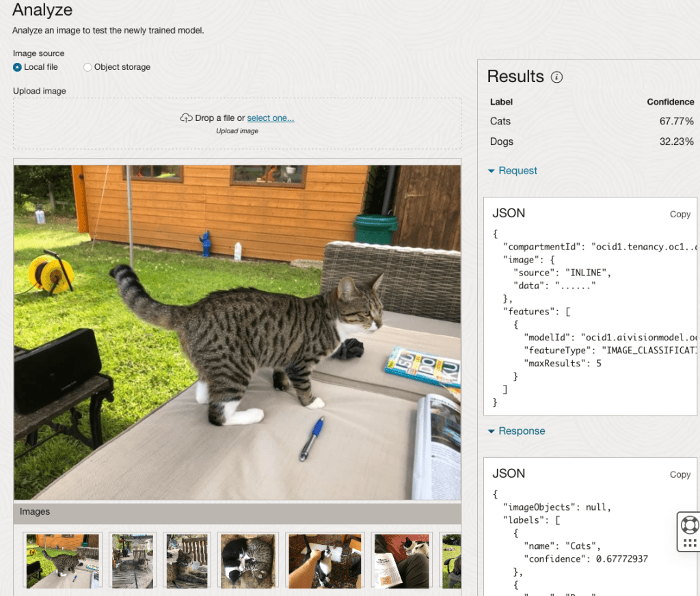Screen dimensions: 700x596
Task: Select the Object storage radio button
Action: tap(87, 67)
